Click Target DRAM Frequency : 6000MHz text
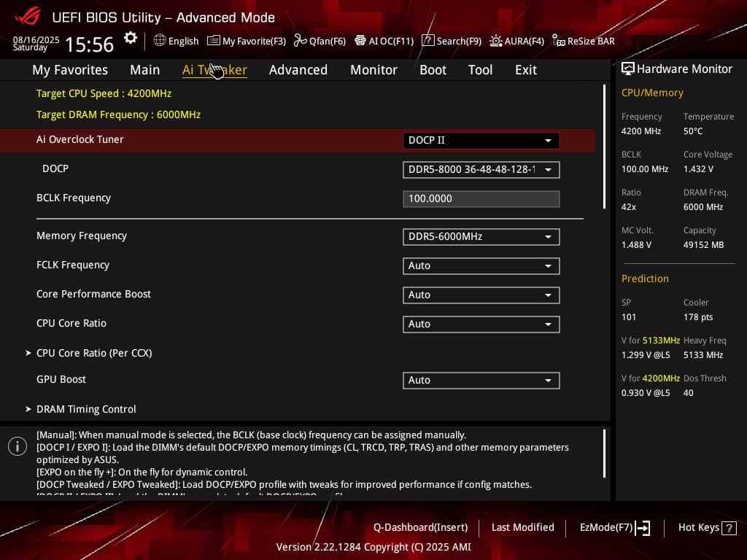Screen dimensions: 747x560 tap(119, 114)
